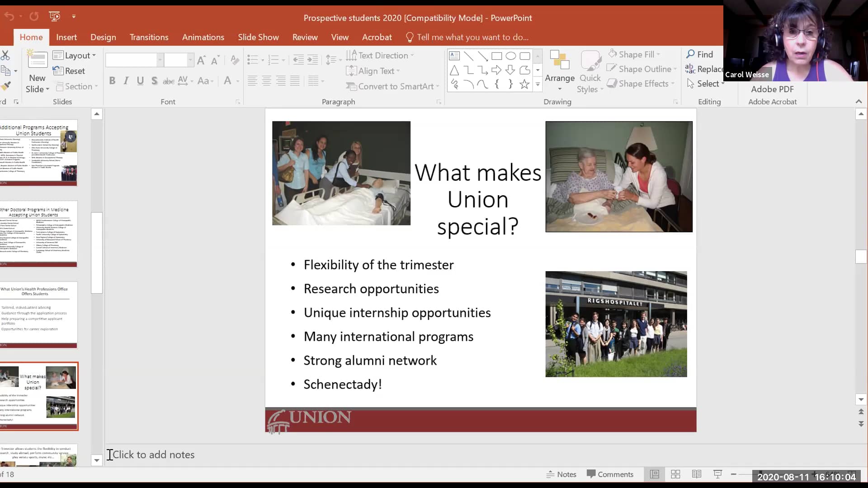This screenshot has width=868, height=488.
Task: Toggle Text Shadow formatting
Action: (154, 81)
